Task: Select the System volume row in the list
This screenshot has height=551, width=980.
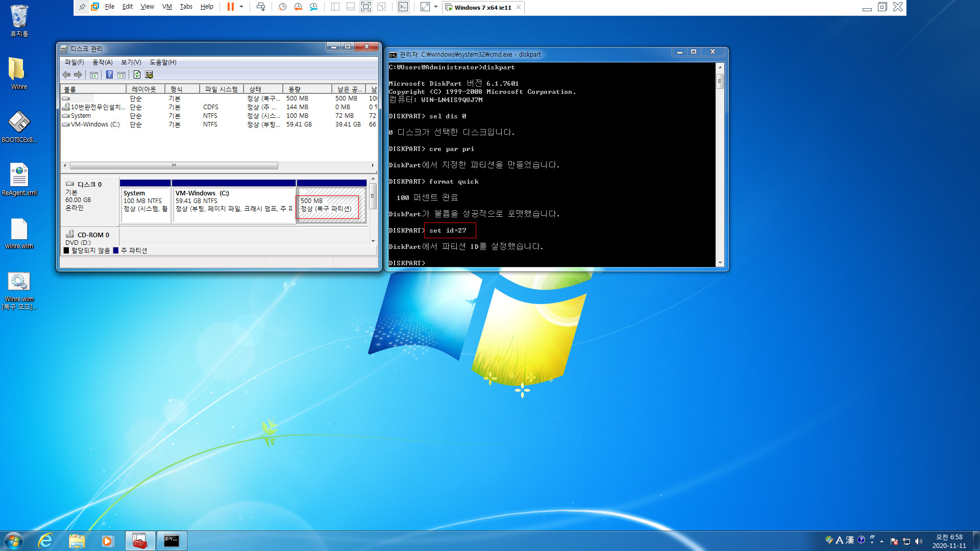Action: coord(219,116)
